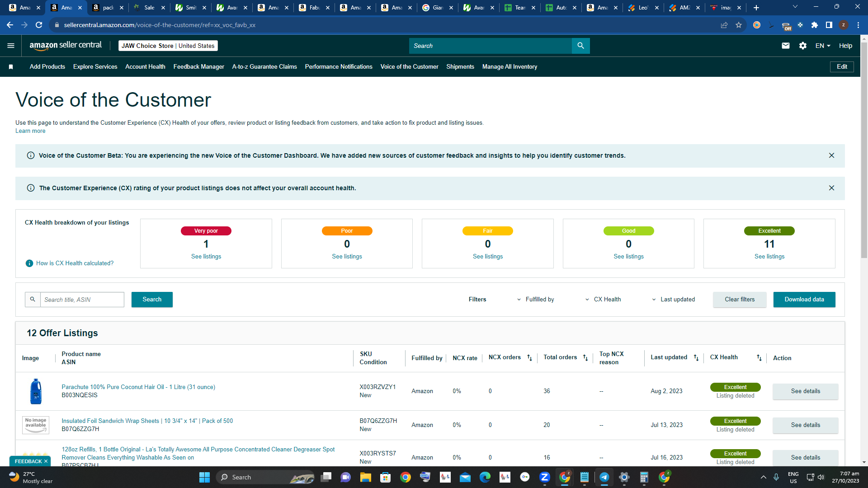The image size is (868, 488).
Task: Click the Amazon Seller Central logo
Action: [66, 45]
